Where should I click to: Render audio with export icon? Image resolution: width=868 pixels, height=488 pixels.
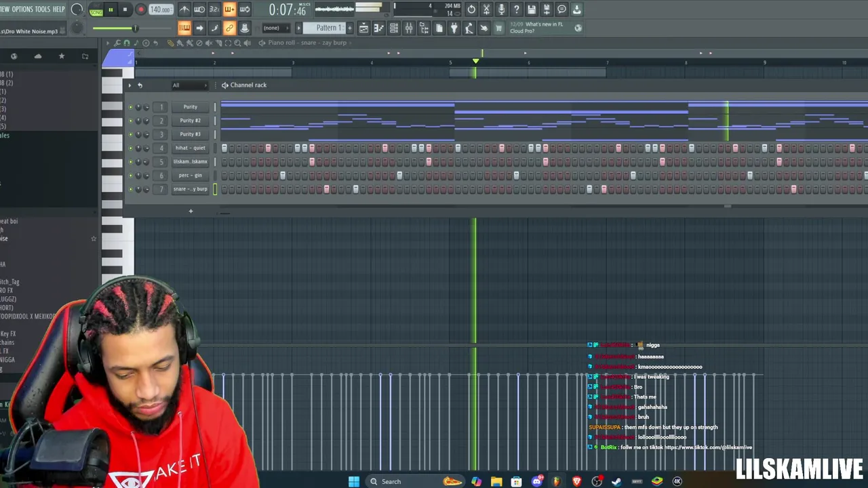coord(547,9)
